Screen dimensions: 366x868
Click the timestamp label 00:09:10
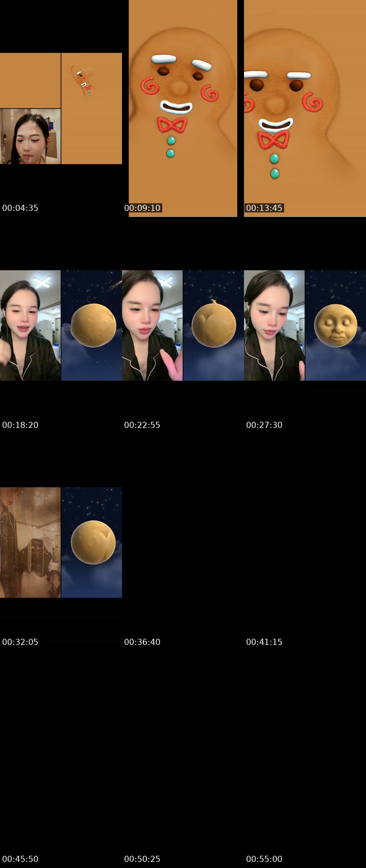click(142, 208)
